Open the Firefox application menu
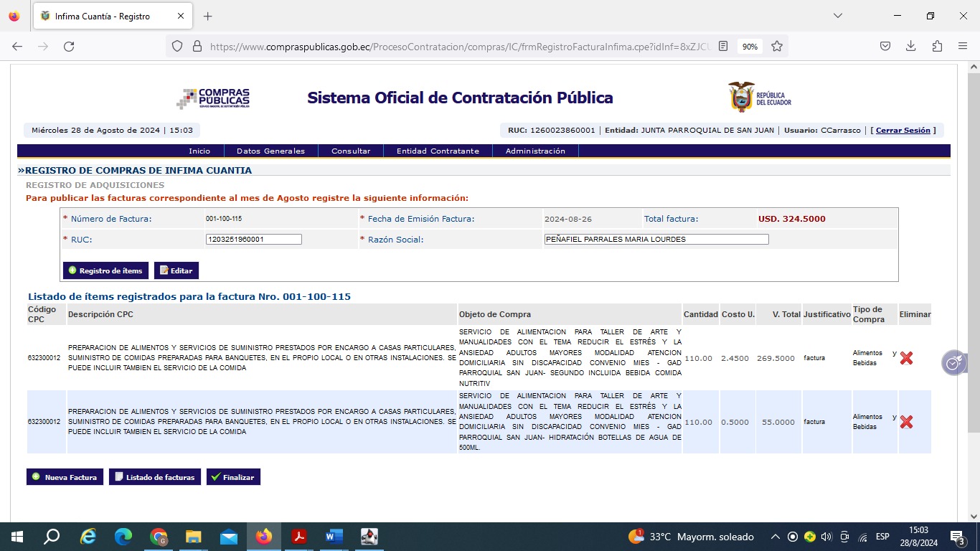 point(963,46)
